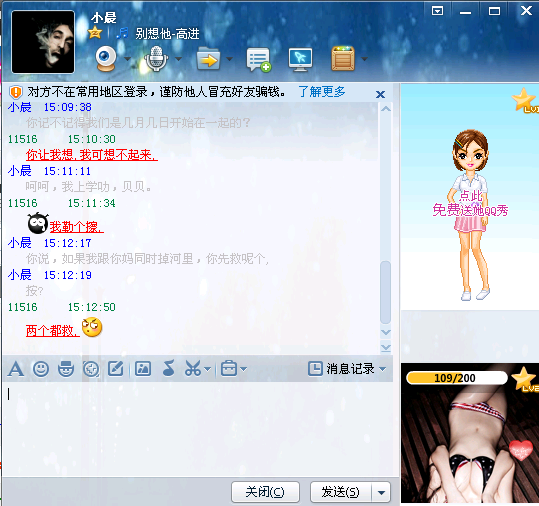Click the 关闭(C) button
Image resolution: width=539 pixels, height=506 pixels.
click(265, 492)
